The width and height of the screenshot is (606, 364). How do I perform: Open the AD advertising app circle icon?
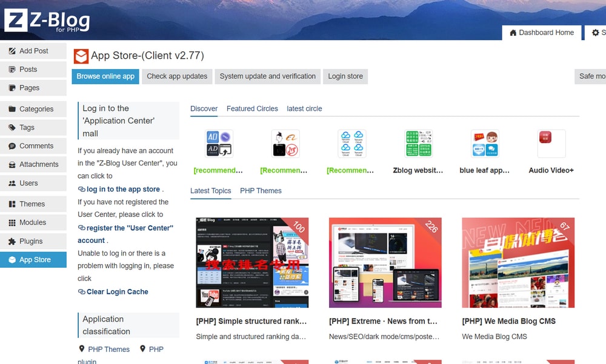pos(219,144)
